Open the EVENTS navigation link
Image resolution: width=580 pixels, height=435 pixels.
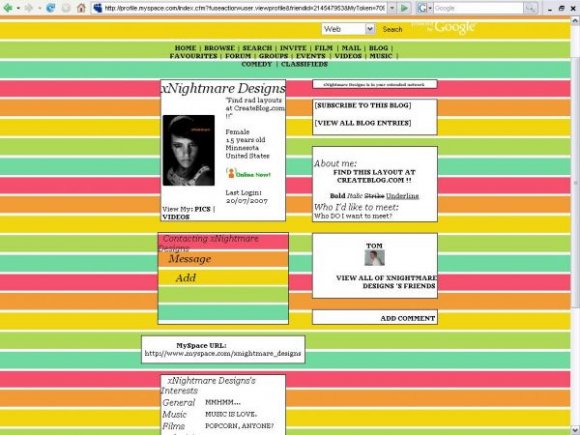(x=311, y=56)
